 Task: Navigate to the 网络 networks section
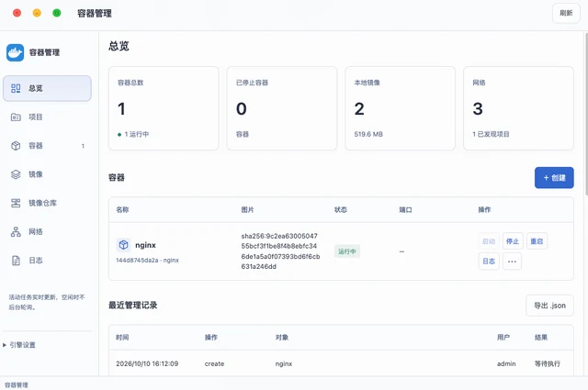(47, 231)
